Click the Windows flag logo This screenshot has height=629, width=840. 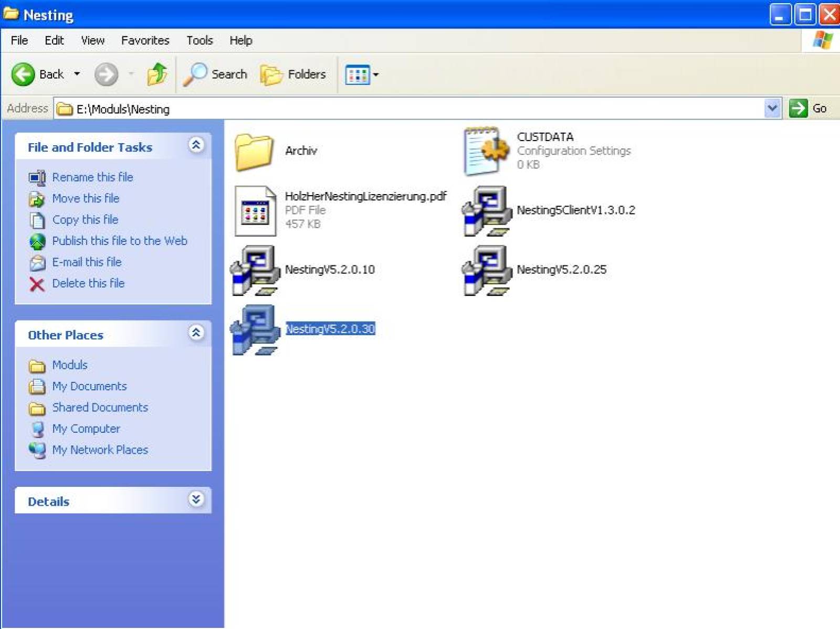tap(823, 40)
